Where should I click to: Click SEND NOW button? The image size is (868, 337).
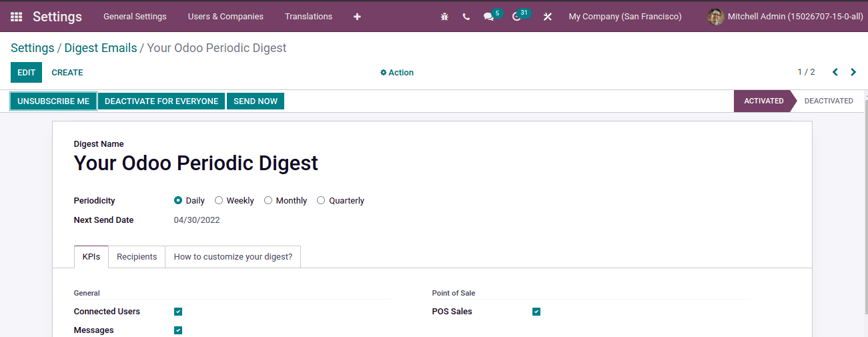point(256,101)
